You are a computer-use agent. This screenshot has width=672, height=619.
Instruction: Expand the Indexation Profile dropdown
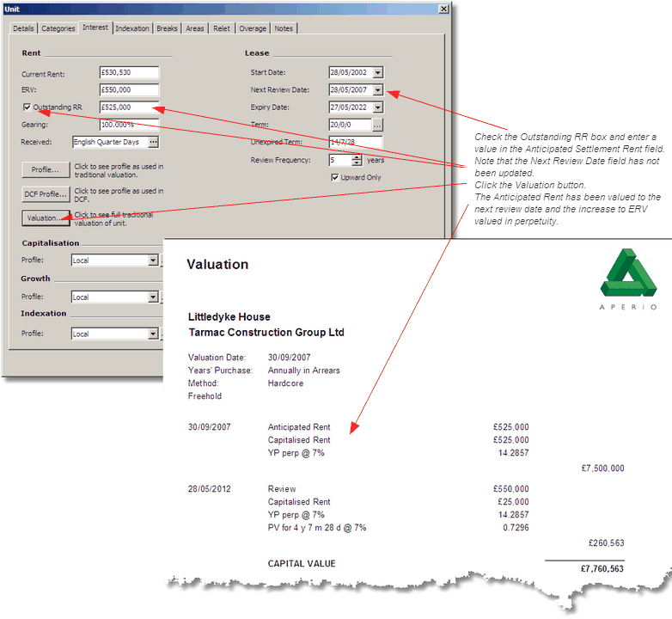click(153, 334)
